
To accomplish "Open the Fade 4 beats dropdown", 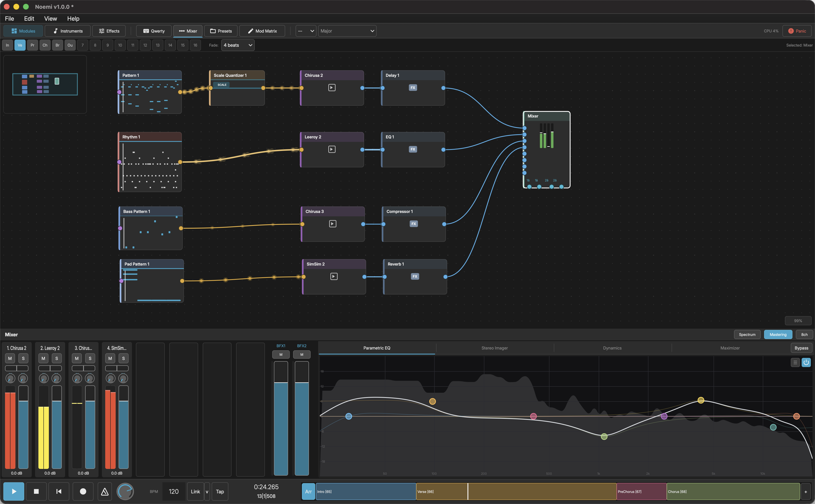I will click(238, 45).
